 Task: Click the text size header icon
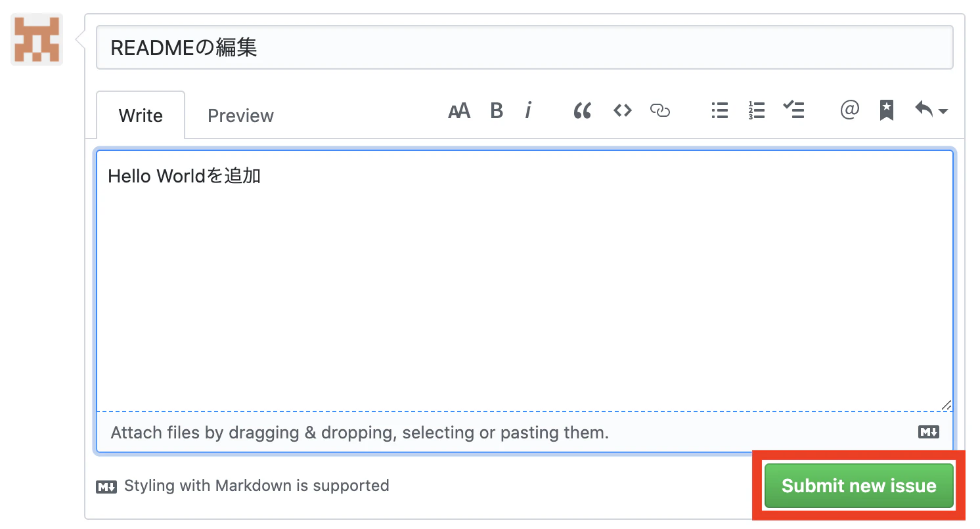pos(459,111)
